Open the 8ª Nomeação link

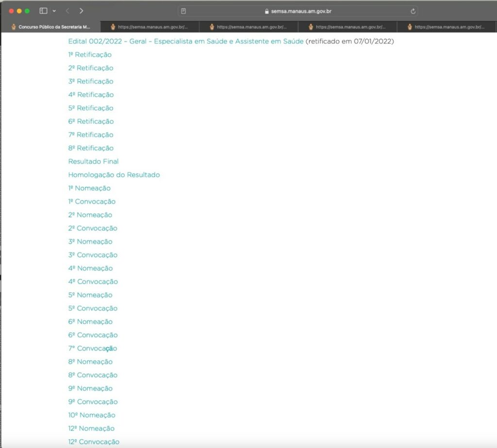tap(90, 362)
